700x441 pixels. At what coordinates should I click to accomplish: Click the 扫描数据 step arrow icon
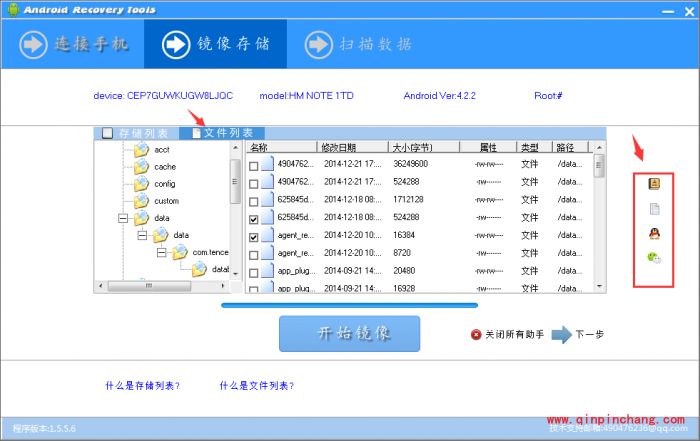click(319, 45)
